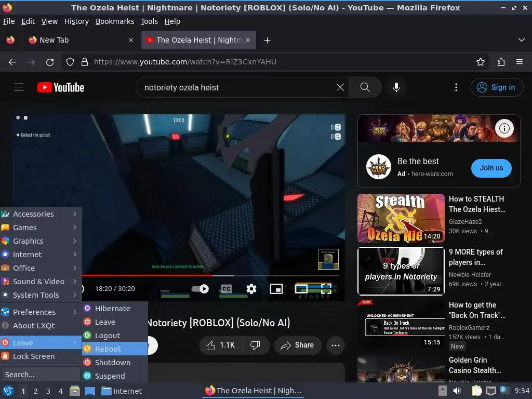Click the Join us ad button
This screenshot has width=532, height=399.
click(491, 168)
